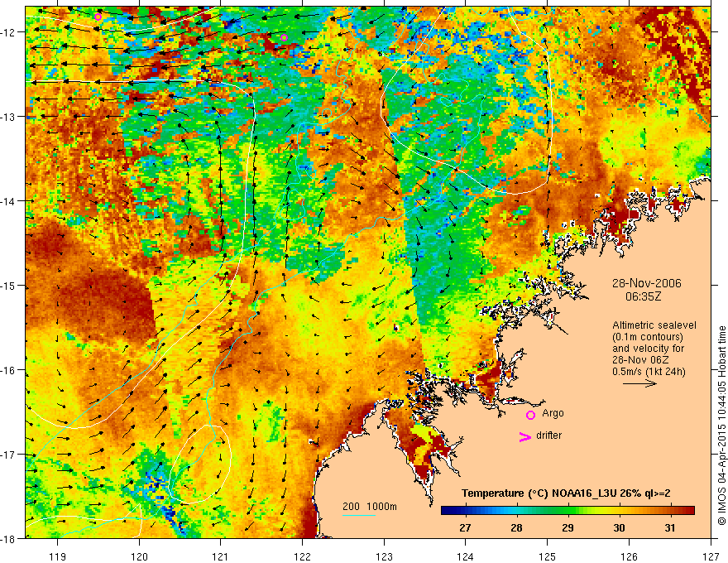Image resolution: width=728 pixels, height=563 pixels.
Task: Click the 'Altimetric sealevel' caption line
Action: tap(654, 325)
